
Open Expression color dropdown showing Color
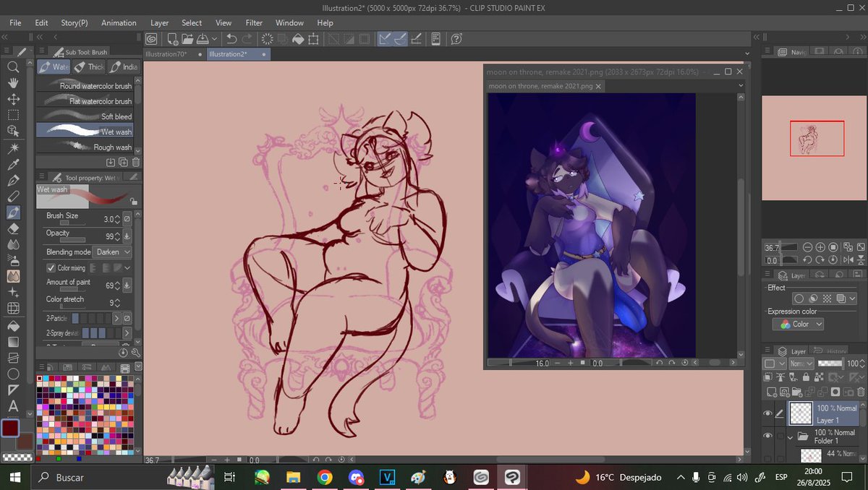[x=798, y=324]
